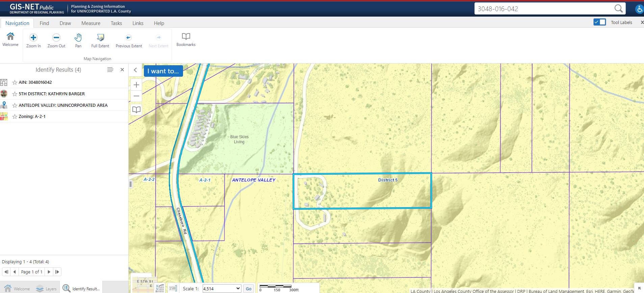Screen dimensions: 644x293
Task: Open the 'I want to...' menu
Action: coord(163,71)
